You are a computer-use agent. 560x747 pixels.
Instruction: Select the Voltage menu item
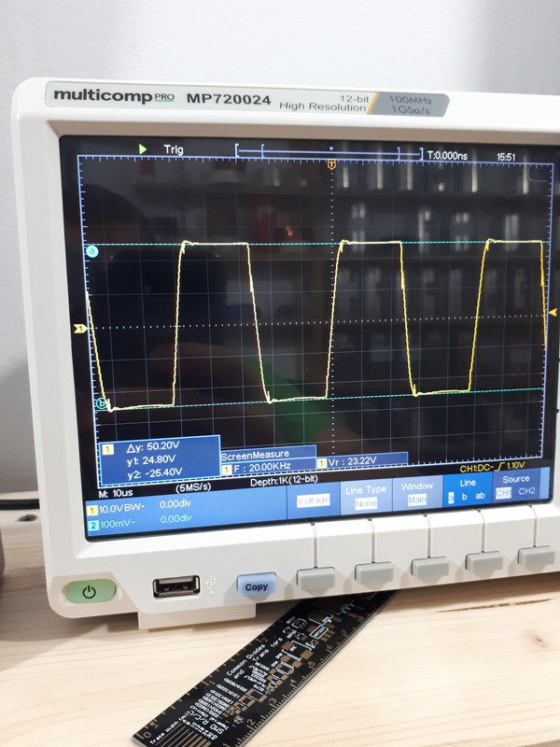click(313, 500)
